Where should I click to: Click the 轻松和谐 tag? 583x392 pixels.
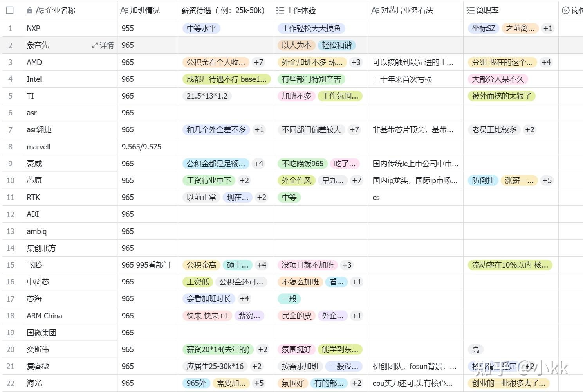pos(337,45)
